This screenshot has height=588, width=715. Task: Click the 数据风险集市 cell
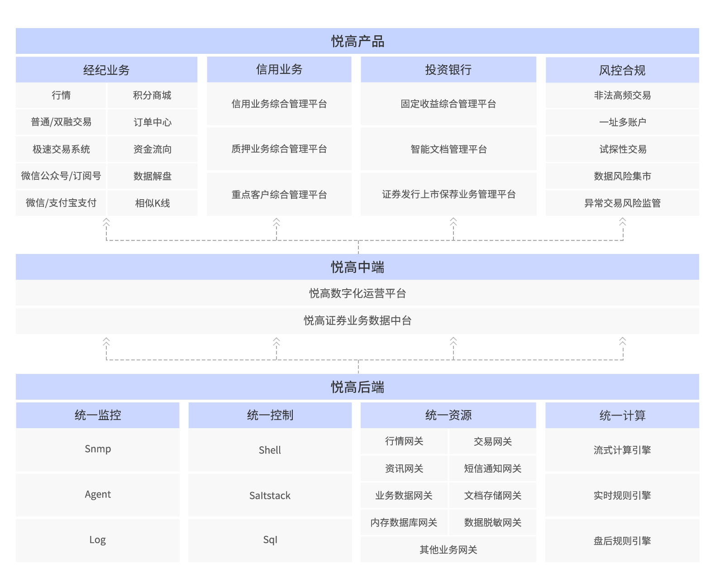coord(622,176)
